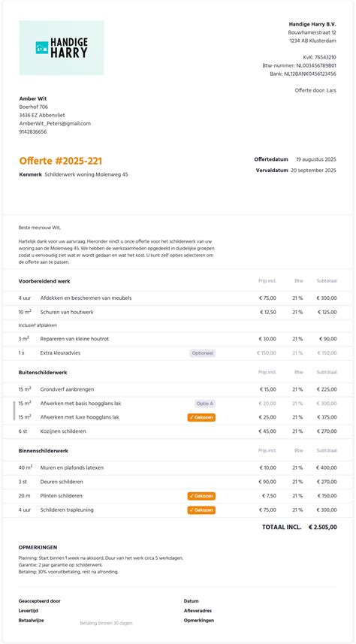The height and width of the screenshot is (644, 356).
Task: Click row 'Repareren van kleine houtrot'
Action: pyautogui.click(x=178, y=339)
